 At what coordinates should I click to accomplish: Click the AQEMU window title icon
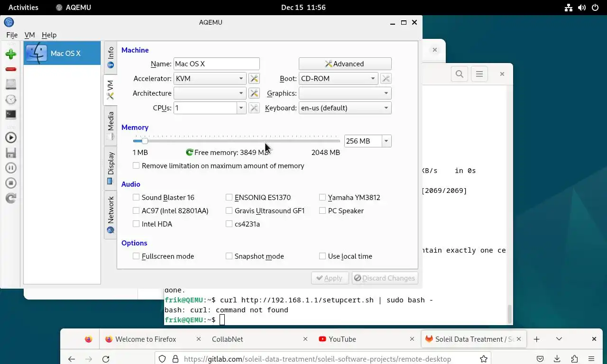[9, 22]
